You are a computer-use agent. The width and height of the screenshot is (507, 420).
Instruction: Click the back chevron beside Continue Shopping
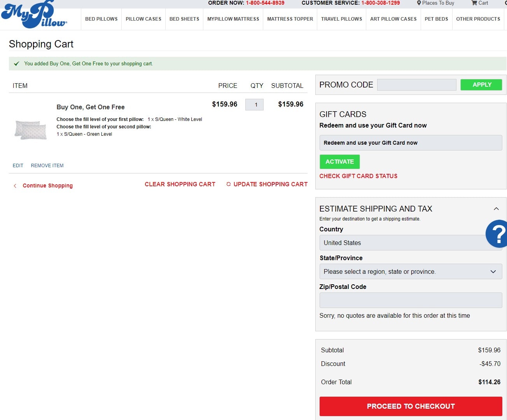pyautogui.click(x=15, y=186)
